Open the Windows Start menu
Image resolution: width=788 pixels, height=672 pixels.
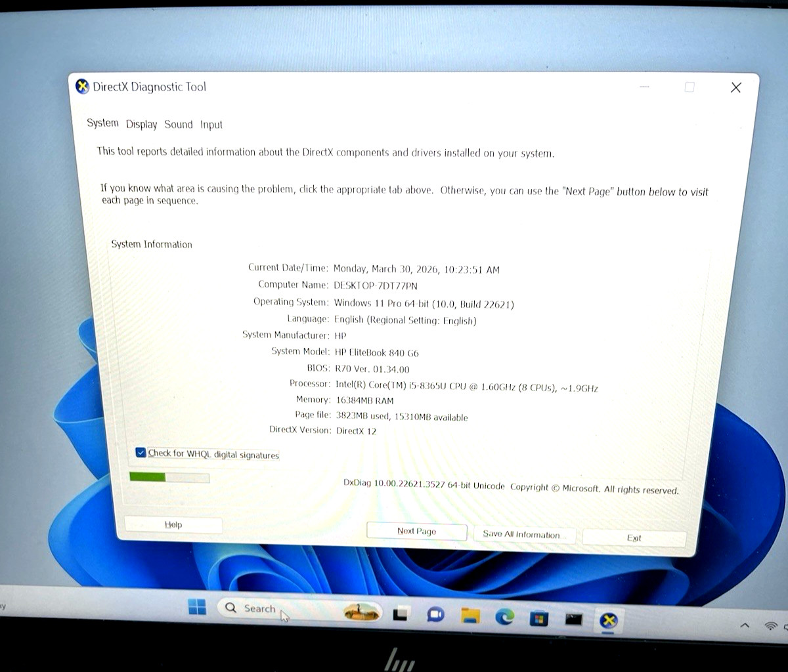tap(197, 607)
